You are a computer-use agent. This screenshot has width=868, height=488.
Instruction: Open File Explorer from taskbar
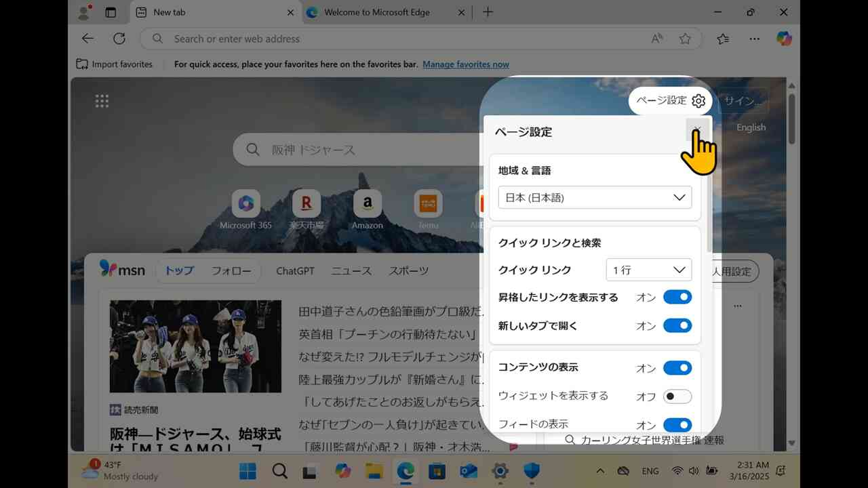[374, 471]
